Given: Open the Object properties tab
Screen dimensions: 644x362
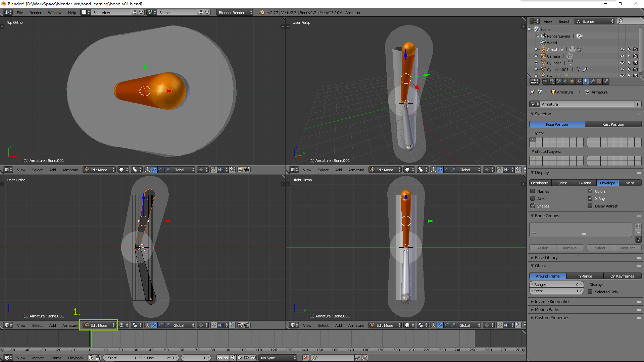Looking at the screenshot, I should [x=572, y=81].
